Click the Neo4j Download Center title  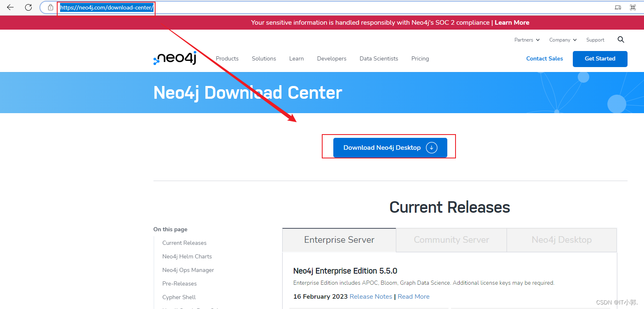[x=248, y=93]
